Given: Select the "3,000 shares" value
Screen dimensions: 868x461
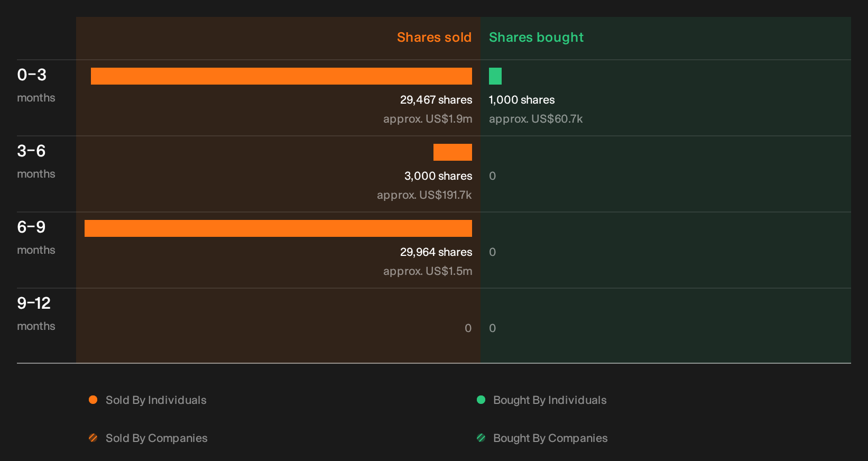Looking at the screenshot, I should click(438, 176).
